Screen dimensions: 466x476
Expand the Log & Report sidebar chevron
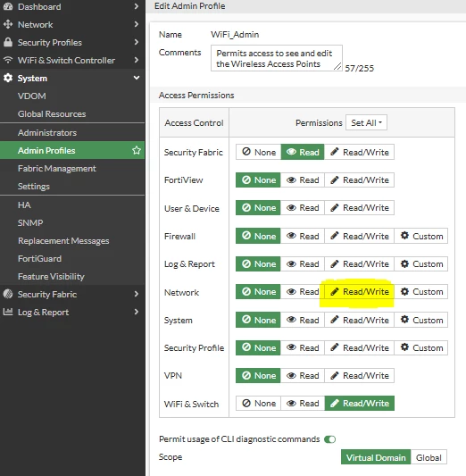pyautogui.click(x=137, y=312)
